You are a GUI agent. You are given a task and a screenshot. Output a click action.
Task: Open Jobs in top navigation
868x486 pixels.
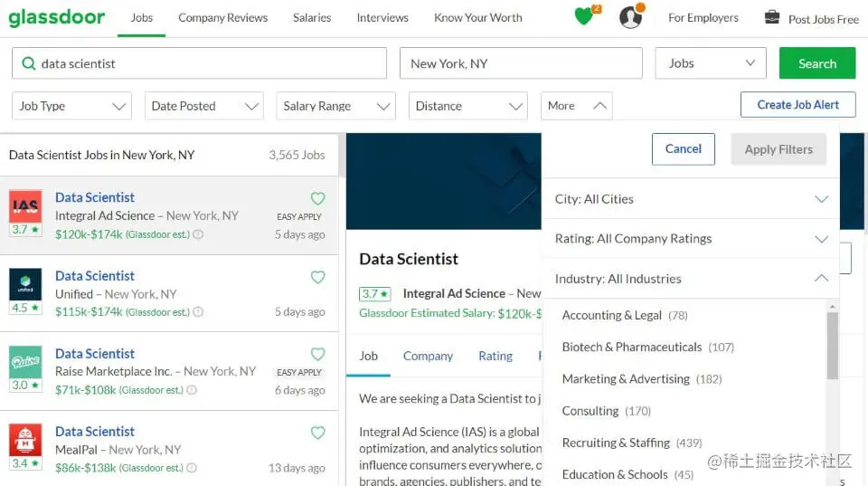[x=142, y=18]
